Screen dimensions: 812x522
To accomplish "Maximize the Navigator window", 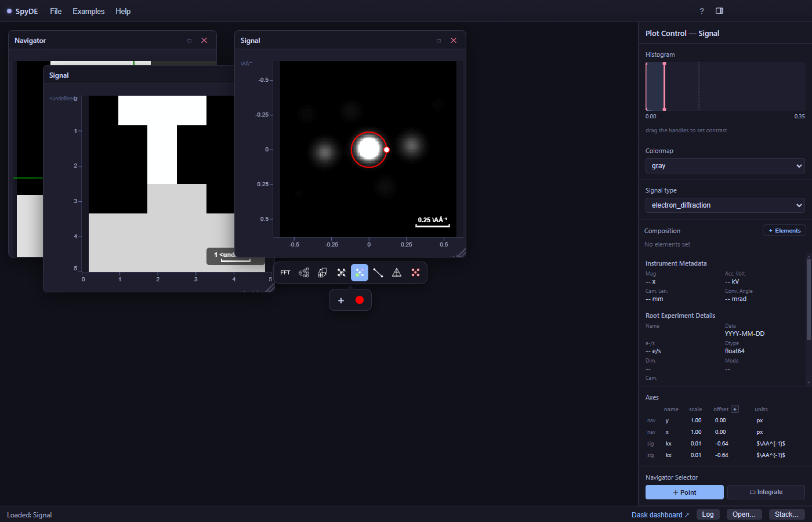I will (189, 41).
